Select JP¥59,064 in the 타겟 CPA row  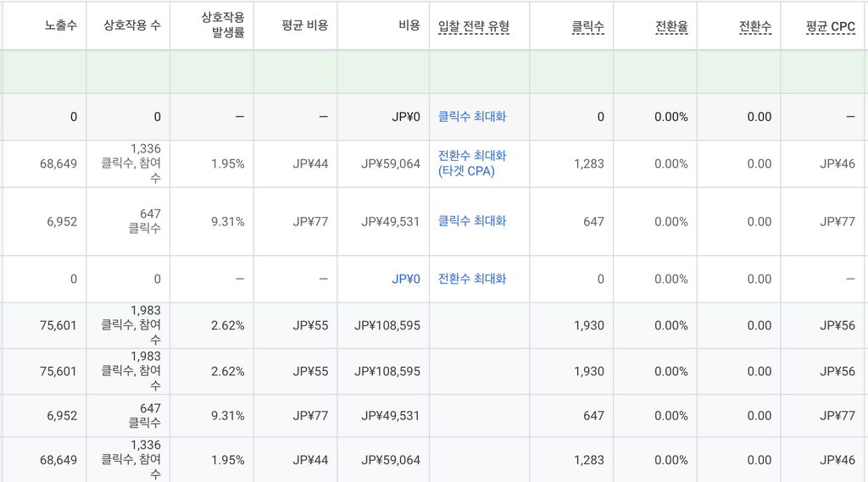[x=391, y=163]
